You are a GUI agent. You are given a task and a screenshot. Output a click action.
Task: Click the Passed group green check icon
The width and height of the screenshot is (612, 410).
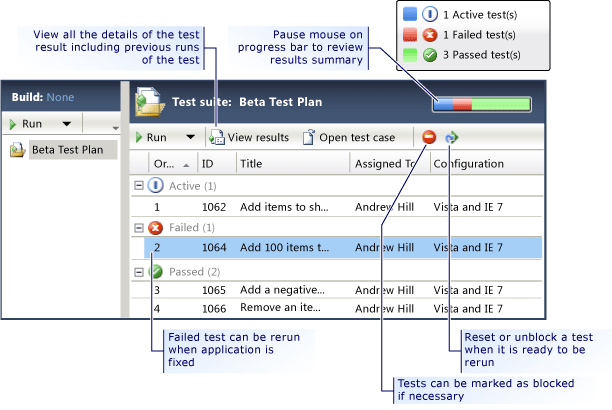pos(156,271)
